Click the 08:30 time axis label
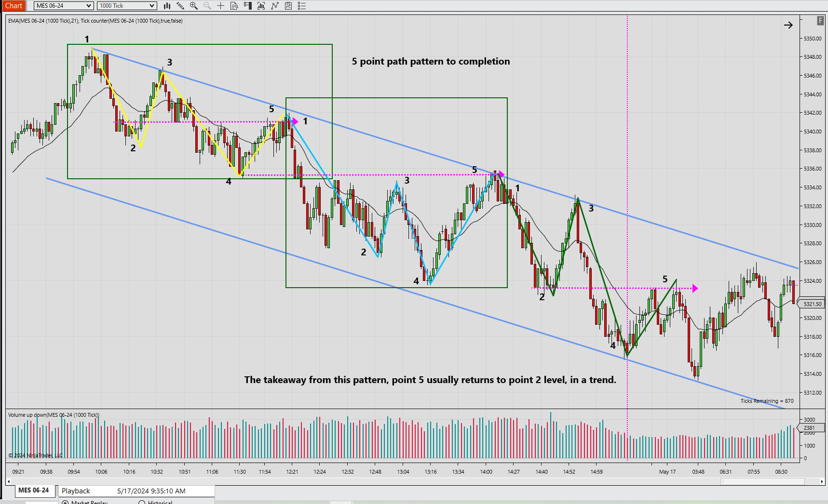Screen dimensions: 828x504 coord(781,472)
